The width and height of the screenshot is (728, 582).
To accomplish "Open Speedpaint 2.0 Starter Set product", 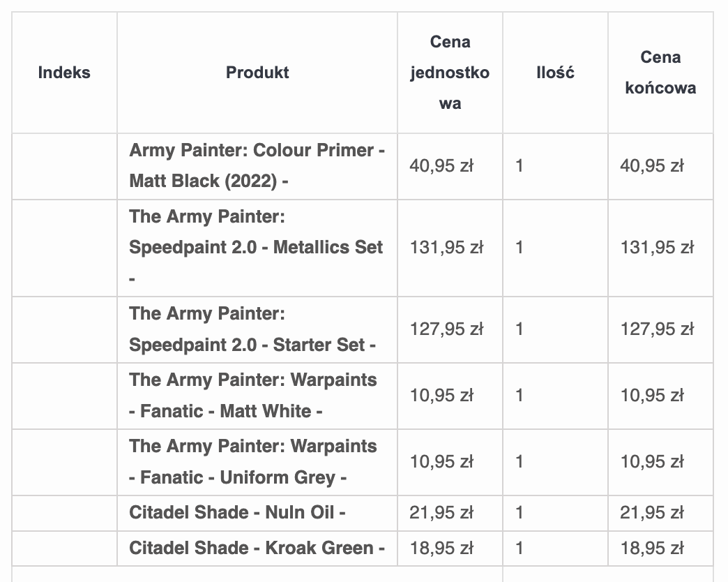I will tap(252, 329).
